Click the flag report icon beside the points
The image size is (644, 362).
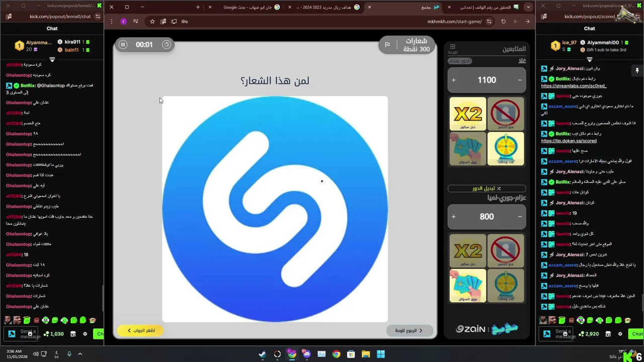[387, 45]
